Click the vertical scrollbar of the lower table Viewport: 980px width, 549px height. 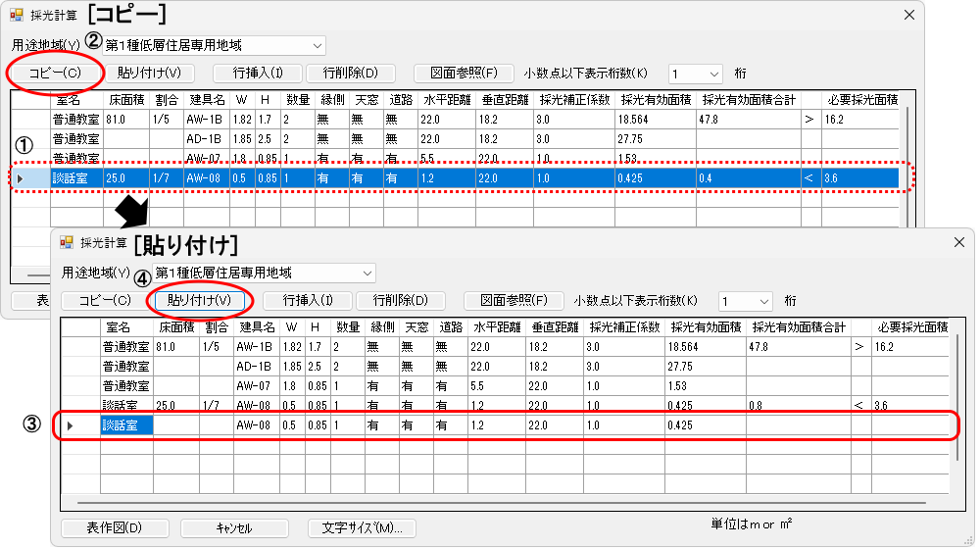(958, 392)
